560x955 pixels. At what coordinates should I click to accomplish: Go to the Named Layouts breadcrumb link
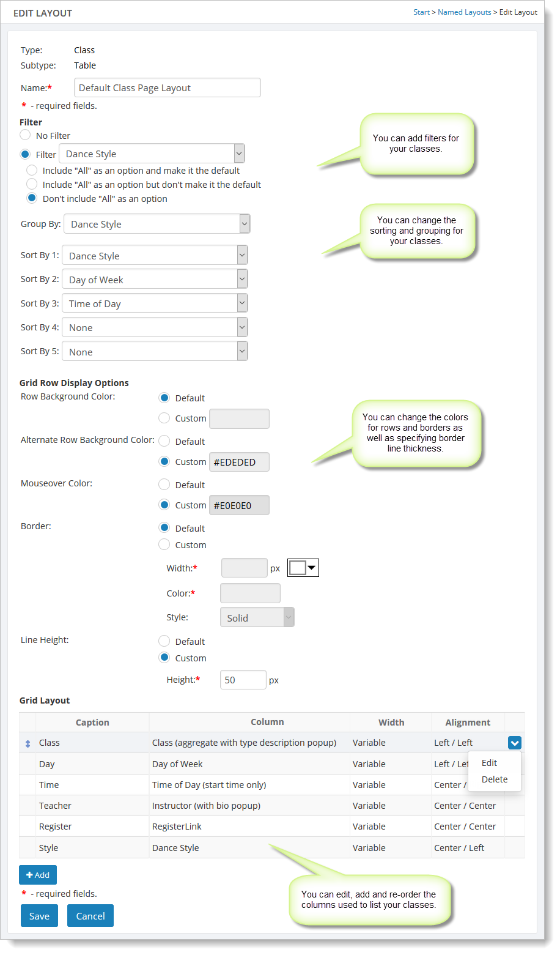click(465, 12)
